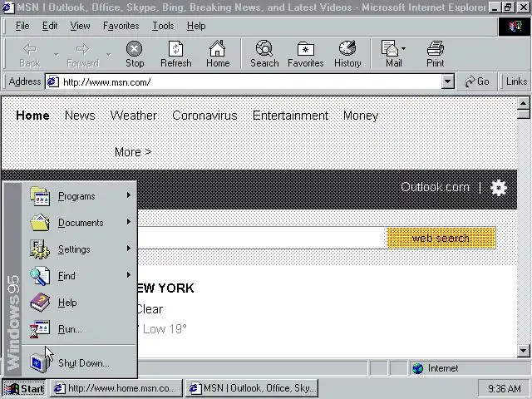This screenshot has width=532, height=399.
Task: Open the Edit menu
Action: tap(50, 26)
